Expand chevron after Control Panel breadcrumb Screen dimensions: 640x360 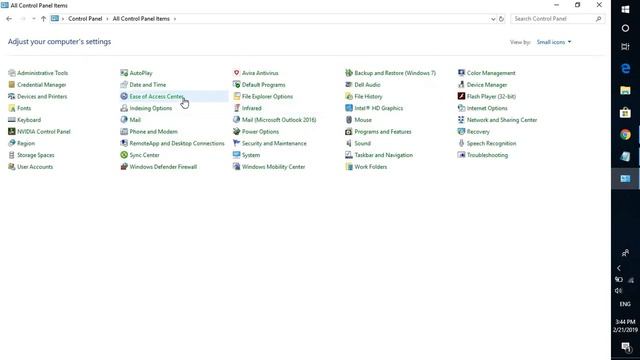click(107, 19)
